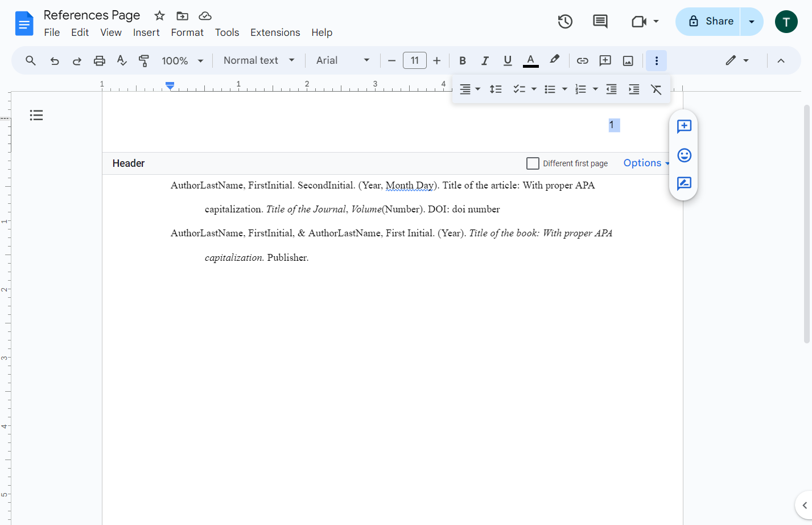Toggle the more toolbar options overflow
Screen dimensions: 812x525
coord(657,60)
